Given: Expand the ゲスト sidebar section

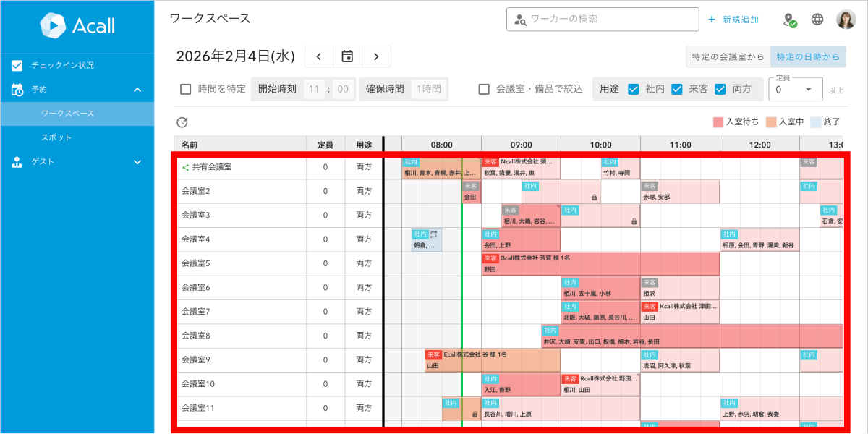Looking at the screenshot, I should click(x=137, y=162).
